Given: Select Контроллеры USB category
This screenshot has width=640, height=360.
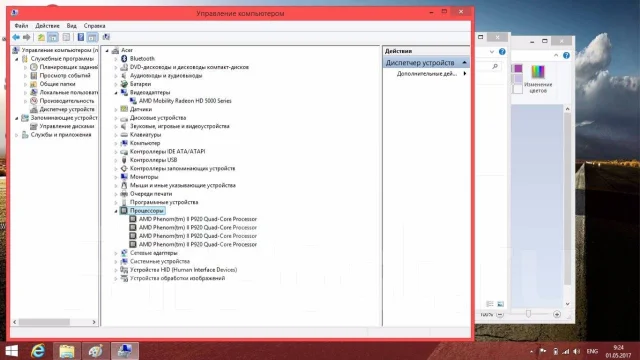Looking at the screenshot, I should click(153, 160).
